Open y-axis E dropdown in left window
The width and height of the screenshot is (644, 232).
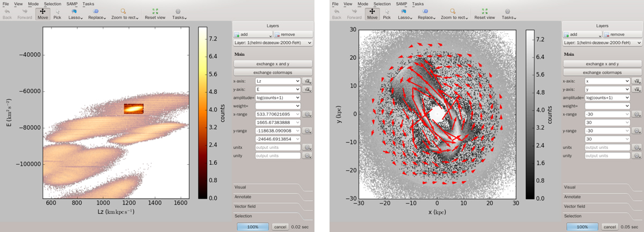(x=277, y=89)
